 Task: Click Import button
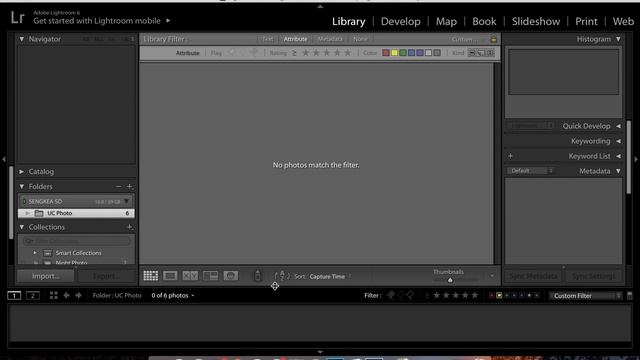[x=45, y=276]
